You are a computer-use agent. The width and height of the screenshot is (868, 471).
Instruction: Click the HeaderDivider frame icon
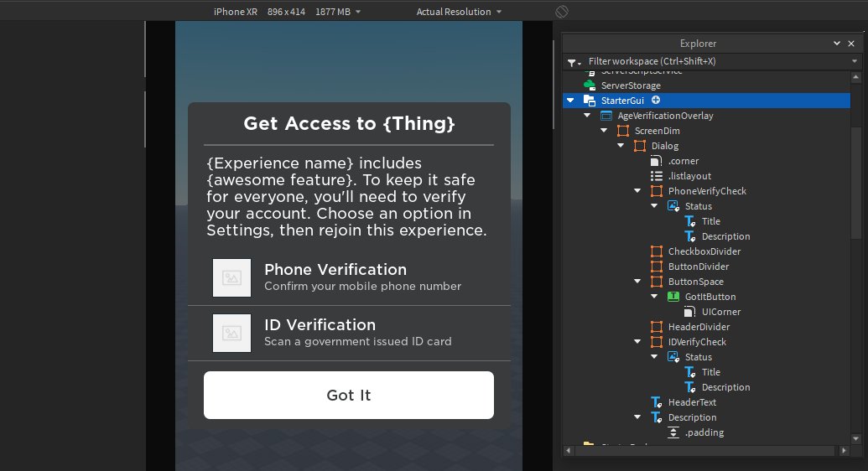click(657, 327)
